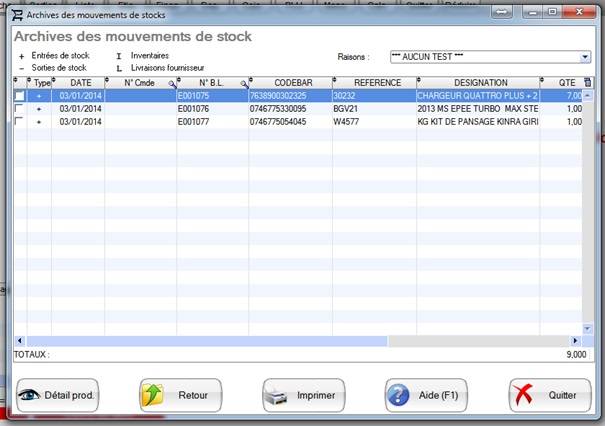Screen dimensions: 605x426
Task: Tick the checkbox for row E001076
Action: click(20, 109)
